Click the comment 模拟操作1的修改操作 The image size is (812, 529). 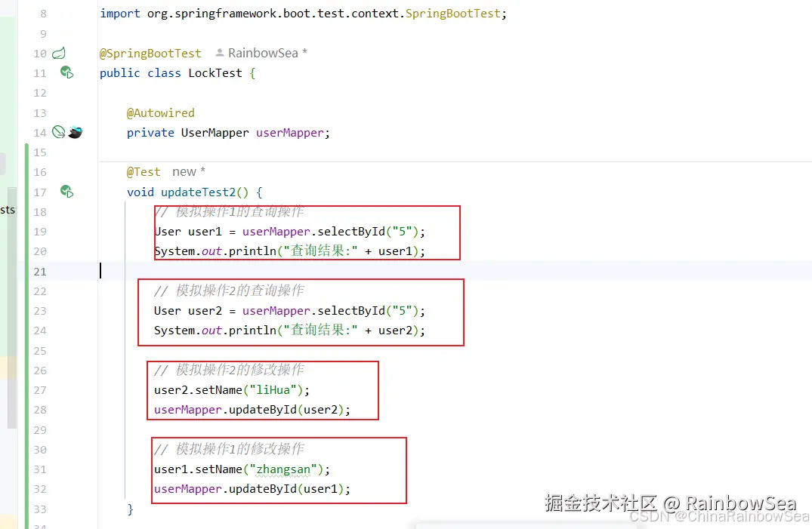(229, 449)
